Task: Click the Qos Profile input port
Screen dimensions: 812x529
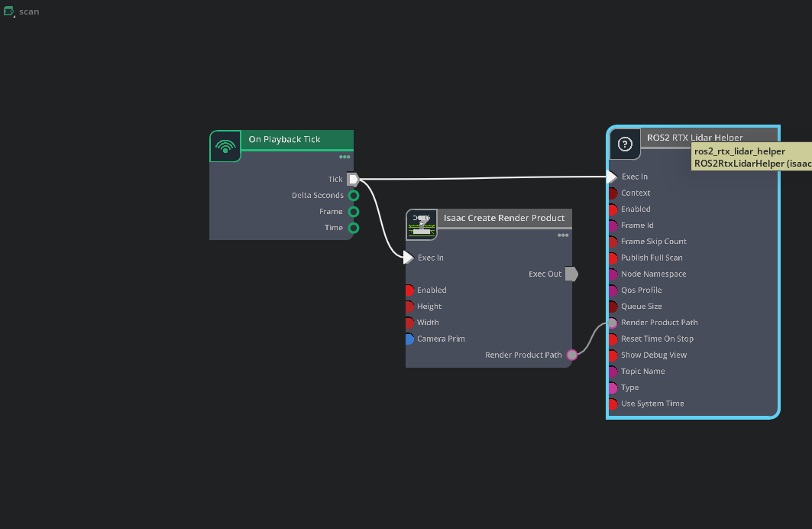Action: click(x=613, y=290)
